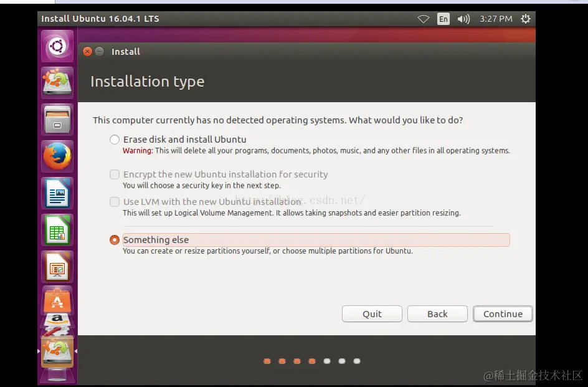Select the Erase disk and install Ubuntu option
This screenshot has width=588, height=387.
[x=114, y=139]
